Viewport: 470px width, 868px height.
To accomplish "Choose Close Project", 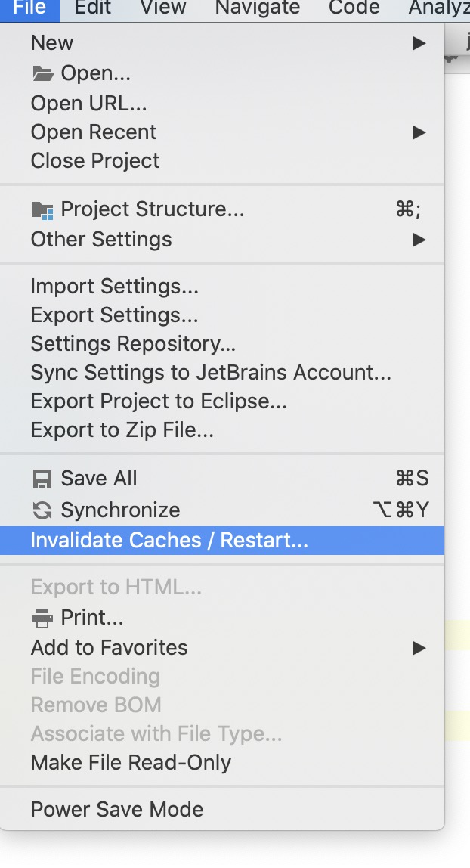I will tap(221, 161).
